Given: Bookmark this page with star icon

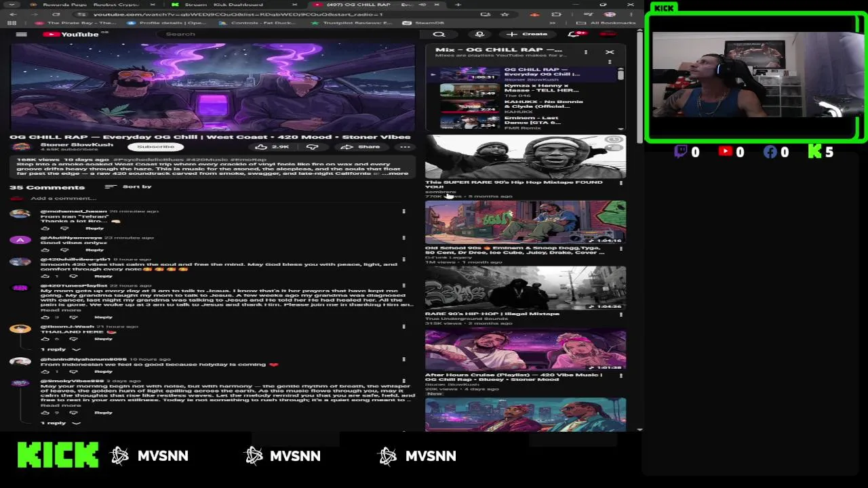Looking at the screenshot, I should coord(505,14).
